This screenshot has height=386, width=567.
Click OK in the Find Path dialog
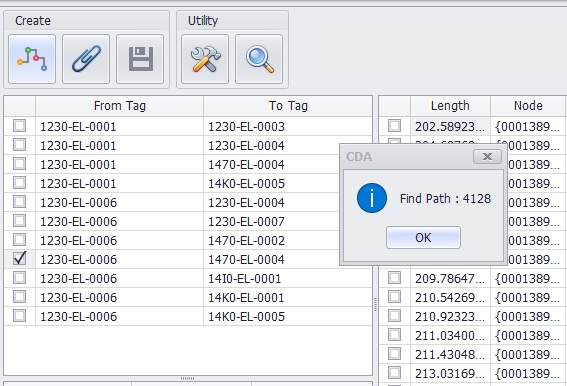coord(423,238)
